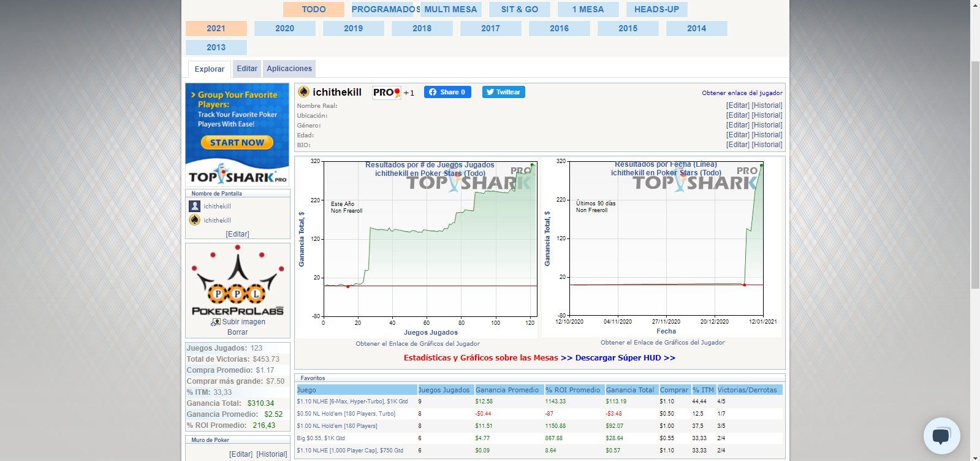Click Editar in the Ubicación row

point(738,115)
